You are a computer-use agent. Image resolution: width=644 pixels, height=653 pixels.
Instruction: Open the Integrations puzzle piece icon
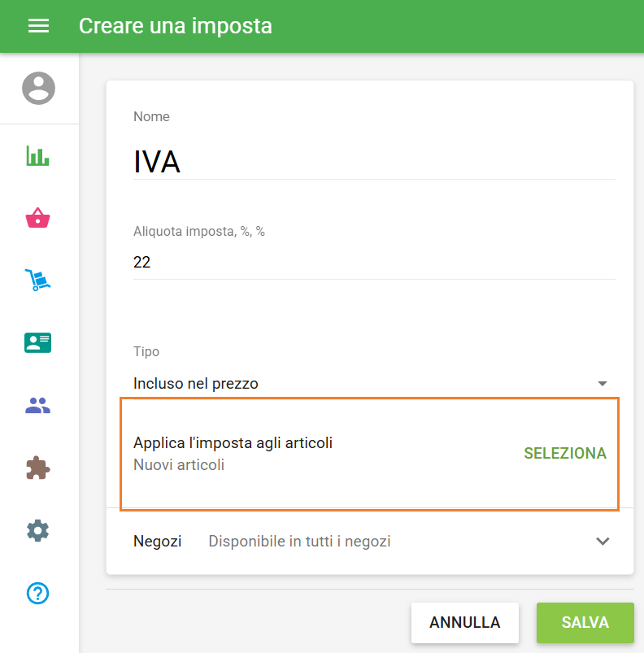click(x=38, y=468)
